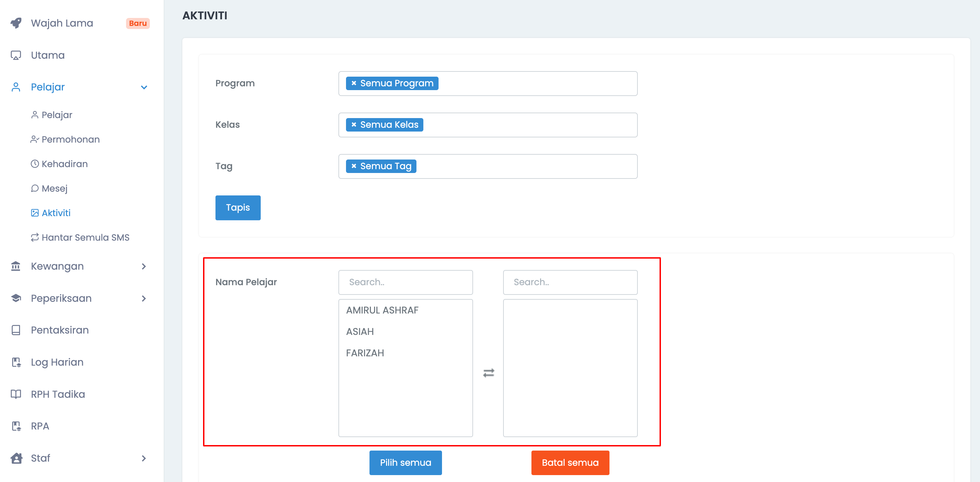This screenshot has height=482, width=980.
Task: Remove the Semua Kelas tag
Action: click(x=354, y=125)
